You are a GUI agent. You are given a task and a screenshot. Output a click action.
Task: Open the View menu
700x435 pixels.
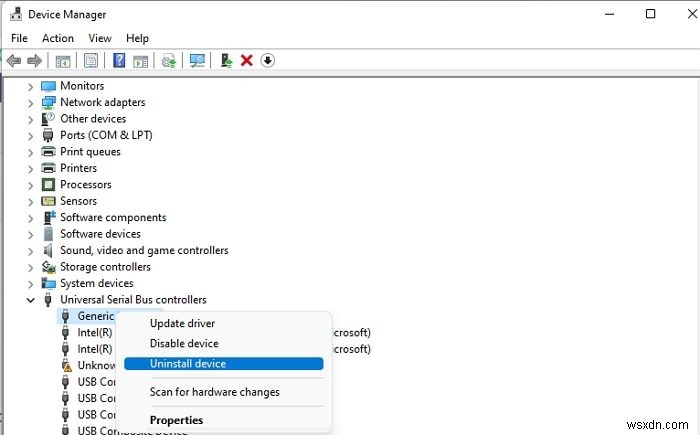(100, 38)
